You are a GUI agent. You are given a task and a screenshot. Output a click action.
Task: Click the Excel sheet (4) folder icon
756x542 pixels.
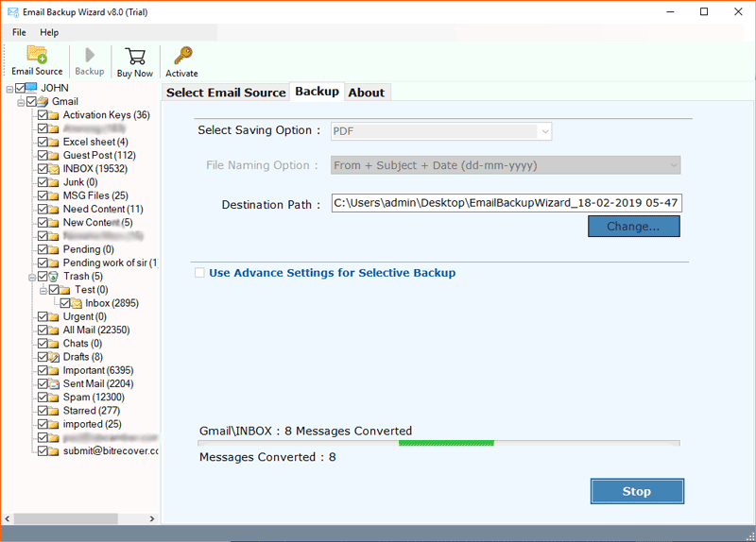click(54, 143)
